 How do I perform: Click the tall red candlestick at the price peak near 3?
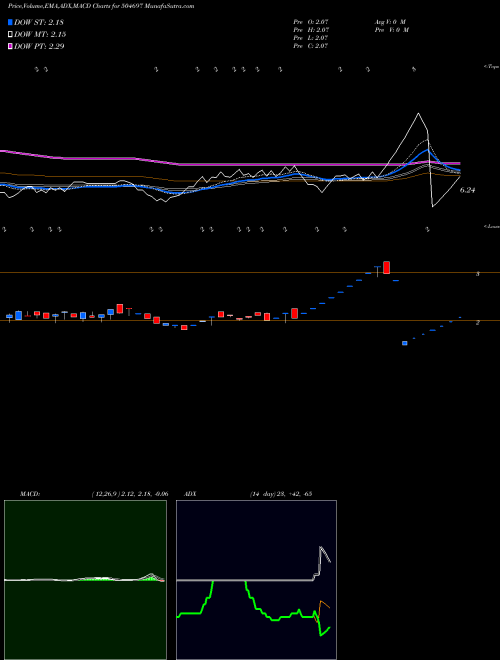[386, 267]
